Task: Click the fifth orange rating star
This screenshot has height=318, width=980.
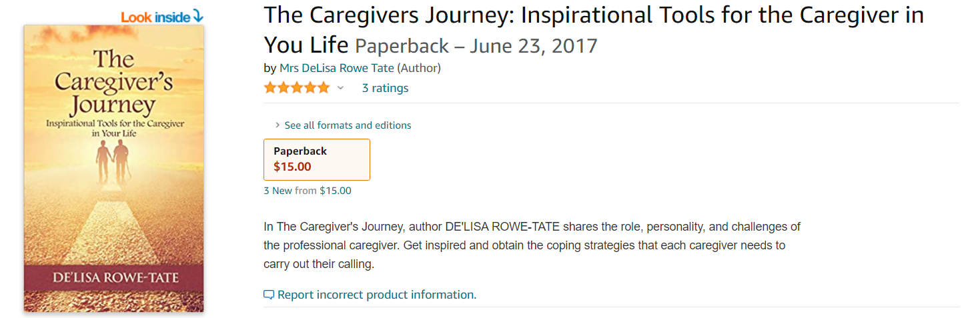Action: [324, 88]
